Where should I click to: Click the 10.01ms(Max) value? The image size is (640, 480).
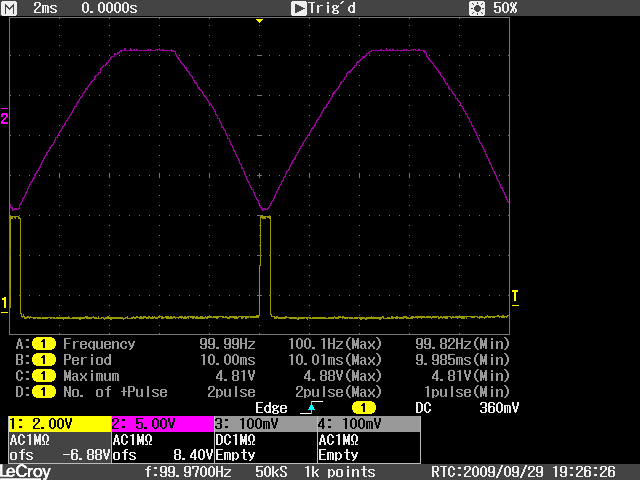(335, 360)
